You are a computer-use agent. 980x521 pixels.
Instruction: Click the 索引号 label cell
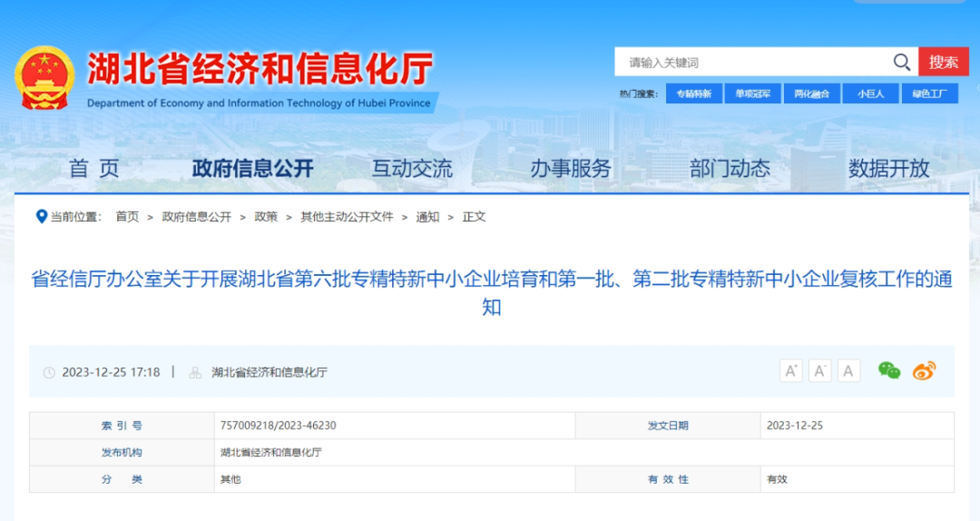pyautogui.click(x=122, y=426)
